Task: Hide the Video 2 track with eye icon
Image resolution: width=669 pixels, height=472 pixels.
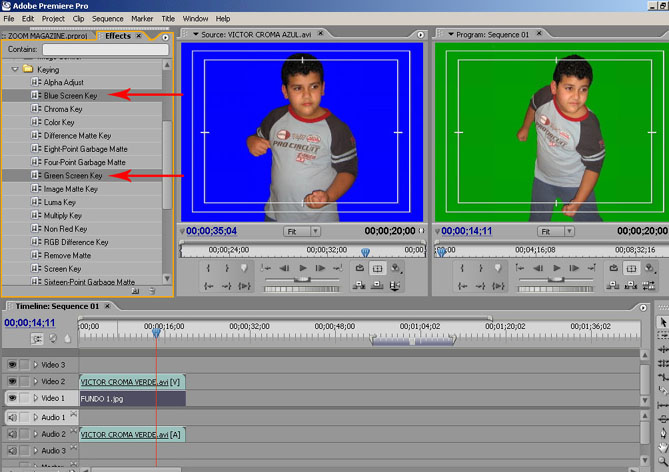Action: point(12,382)
